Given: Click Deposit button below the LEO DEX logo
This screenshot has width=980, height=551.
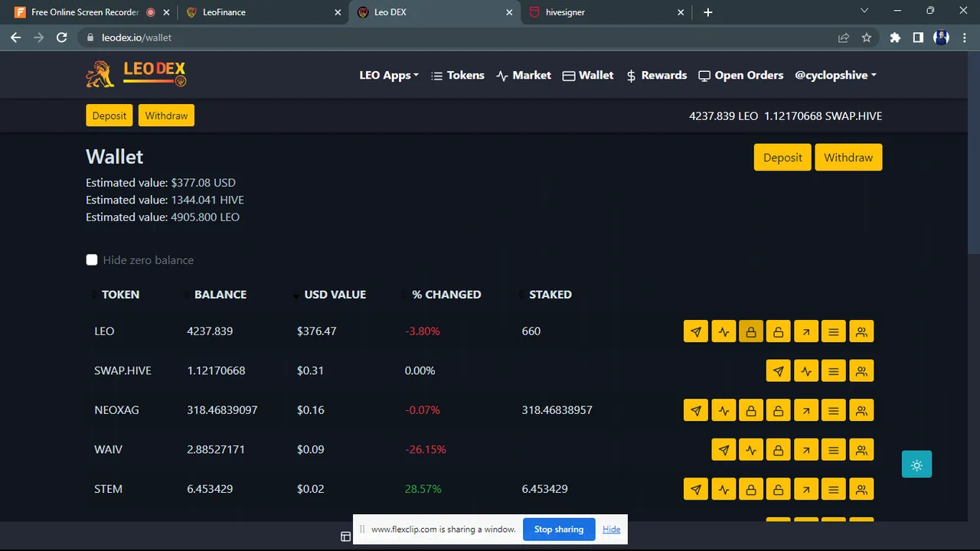Looking at the screenshot, I should click(109, 116).
